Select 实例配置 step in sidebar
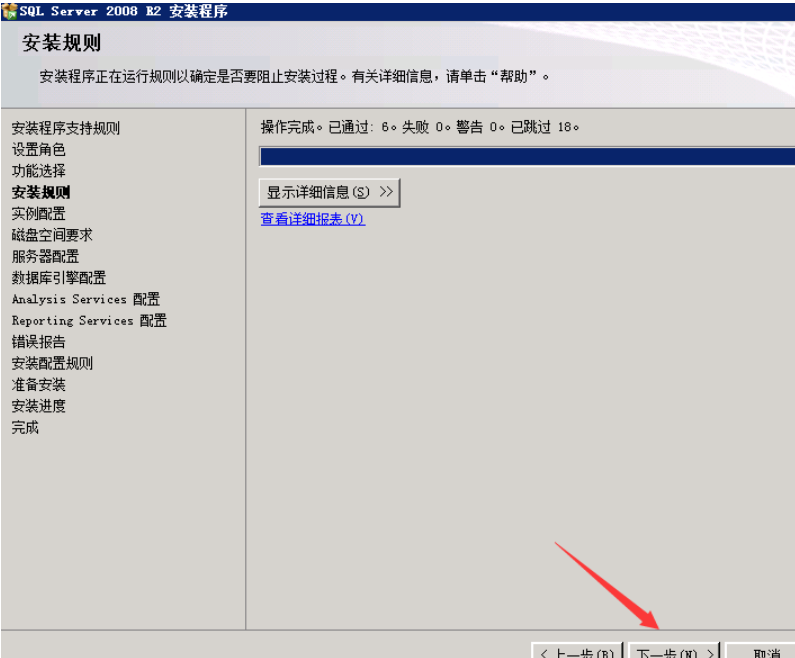 coord(39,214)
